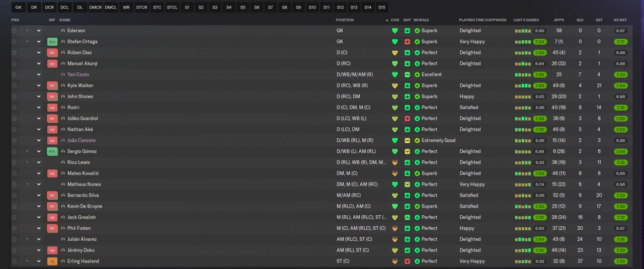The image size is (644, 269).
Task: Tick the picked checkbox for Rúben Dias
Action: (14, 53)
